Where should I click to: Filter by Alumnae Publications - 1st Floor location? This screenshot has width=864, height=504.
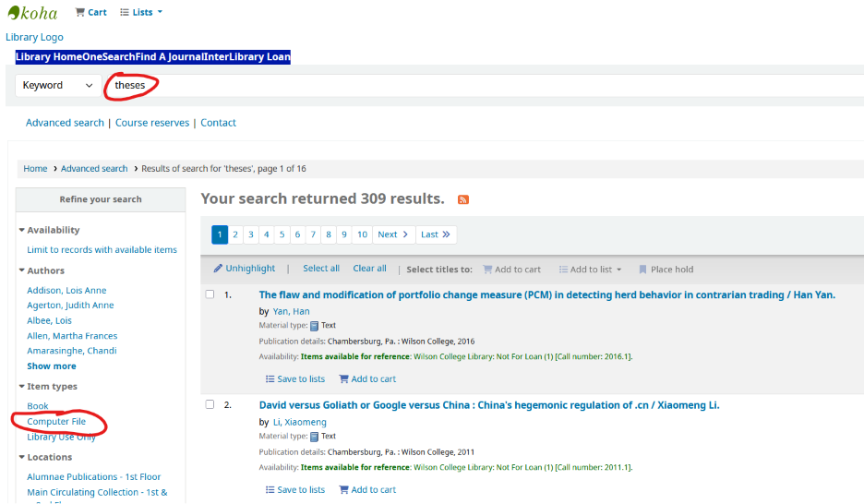(93, 477)
